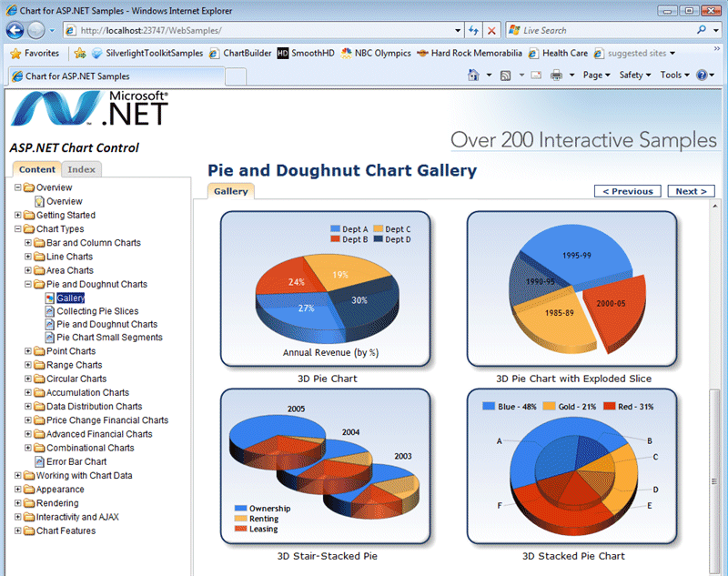Click the RSS feeds icon
Viewport: 728px width, 576px height.
(505, 76)
